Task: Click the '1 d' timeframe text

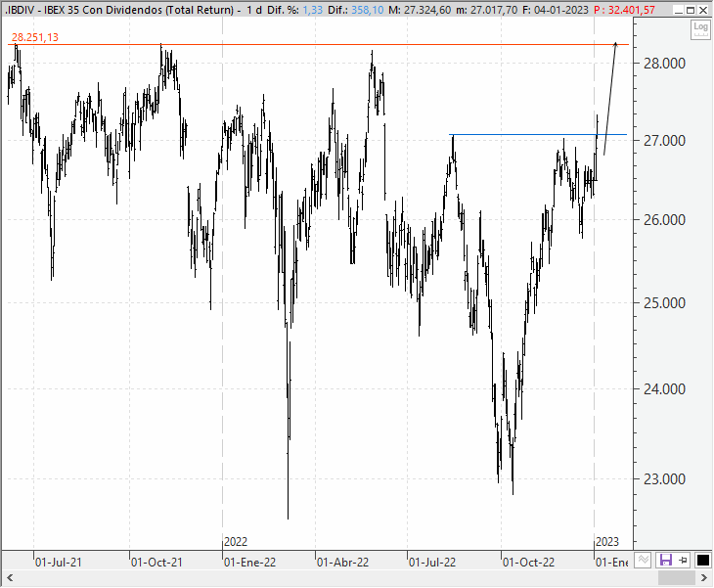Action: tap(254, 10)
